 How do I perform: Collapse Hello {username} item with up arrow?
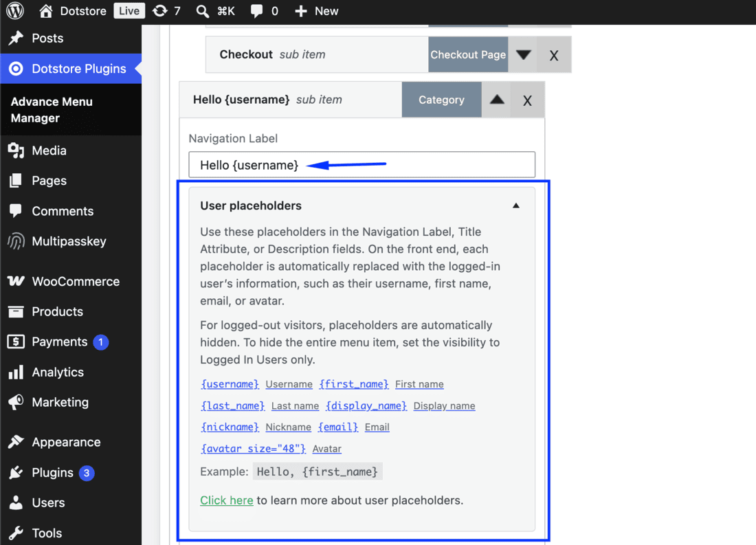497,100
